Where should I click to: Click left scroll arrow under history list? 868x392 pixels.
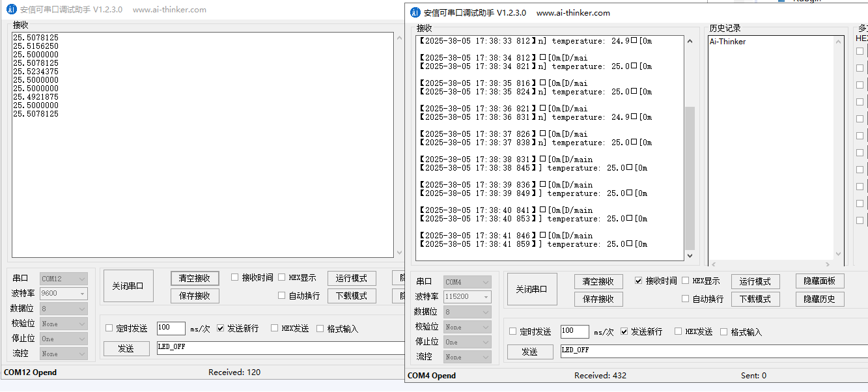point(714,264)
